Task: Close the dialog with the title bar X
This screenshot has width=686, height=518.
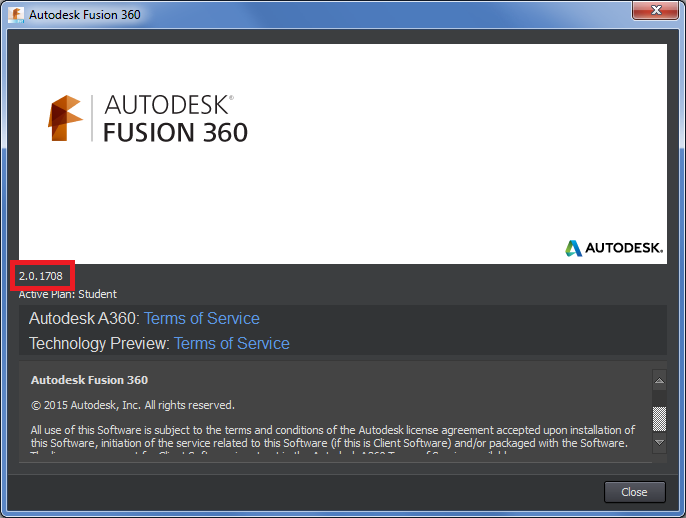Action: (655, 10)
